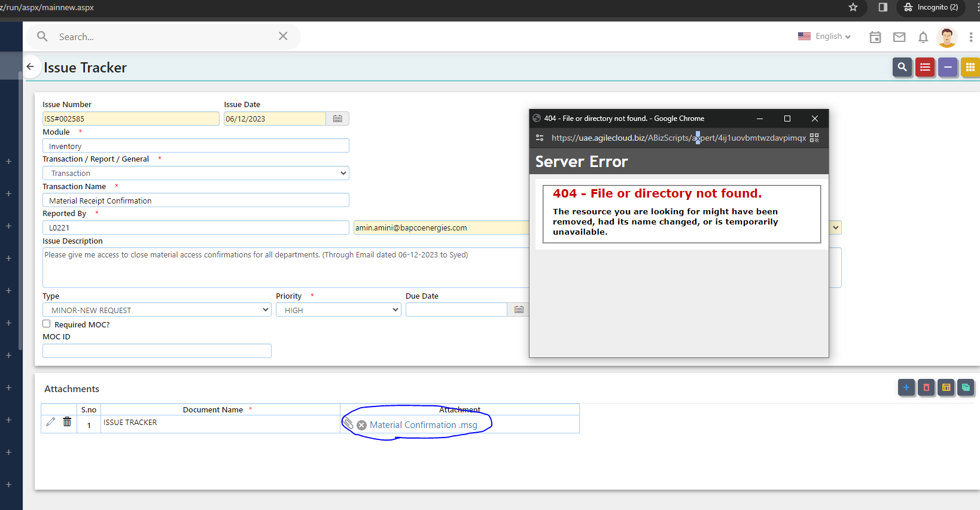Viewport: 980px width, 510px height.
Task: Click the Reported By field L0221
Action: 196,227
